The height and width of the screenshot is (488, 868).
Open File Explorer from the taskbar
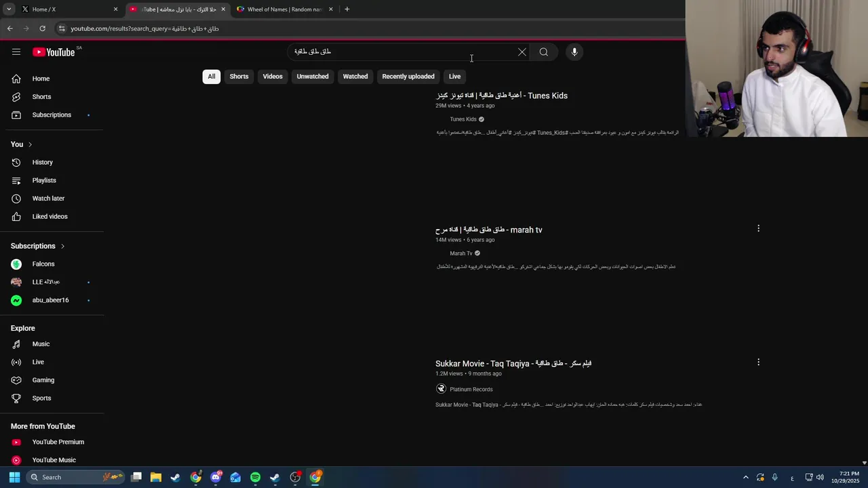pyautogui.click(x=155, y=477)
